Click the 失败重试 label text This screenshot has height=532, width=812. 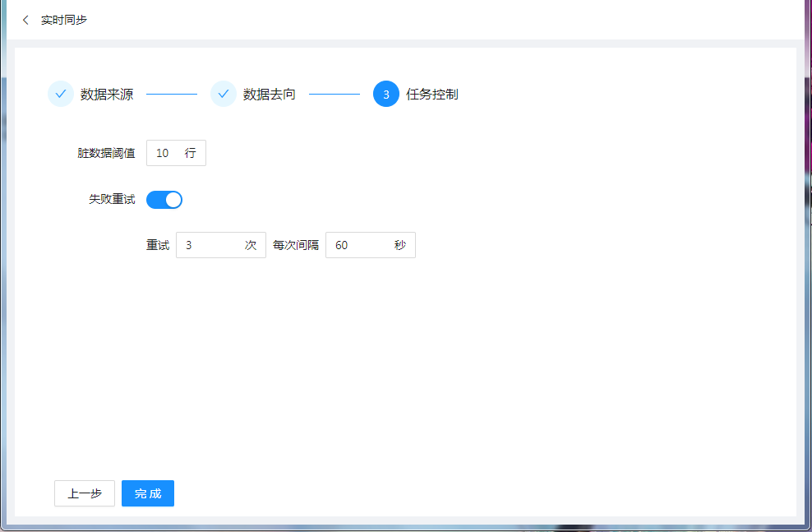pos(113,200)
